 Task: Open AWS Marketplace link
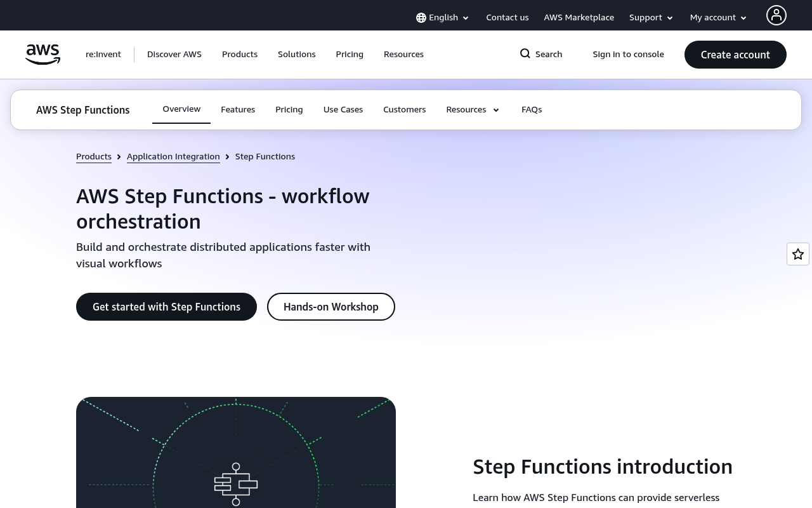coord(579,18)
